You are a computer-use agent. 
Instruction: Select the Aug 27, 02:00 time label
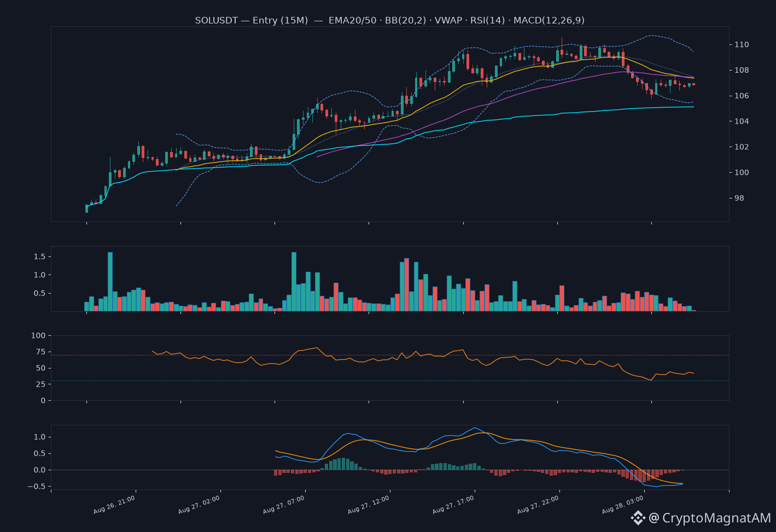(x=199, y=505)
